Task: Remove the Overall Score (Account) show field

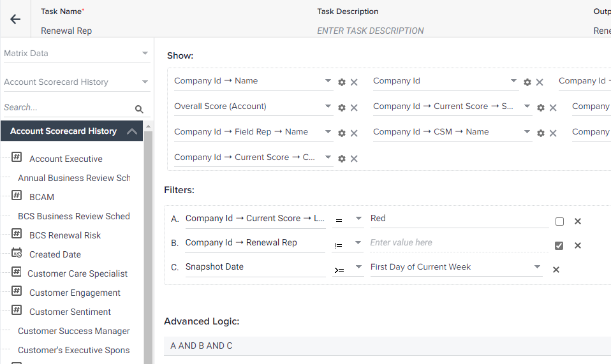Action: [354, 108]
